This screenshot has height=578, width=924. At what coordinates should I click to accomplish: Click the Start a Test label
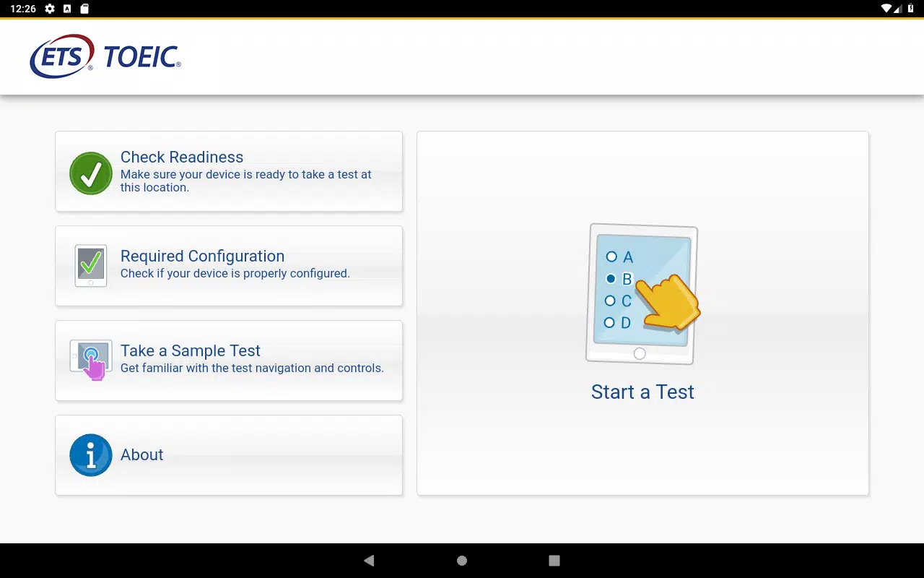coord(642,392)
